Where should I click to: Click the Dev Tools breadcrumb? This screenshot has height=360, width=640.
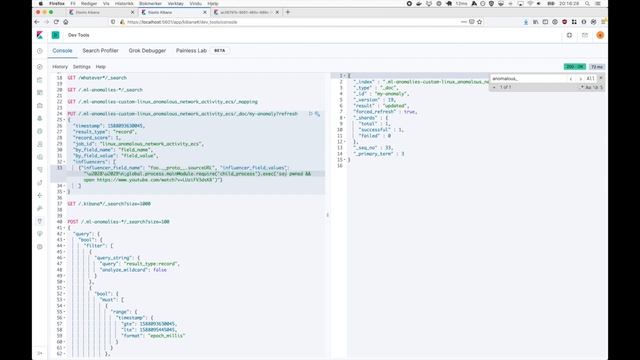click(x=78, y=35)
